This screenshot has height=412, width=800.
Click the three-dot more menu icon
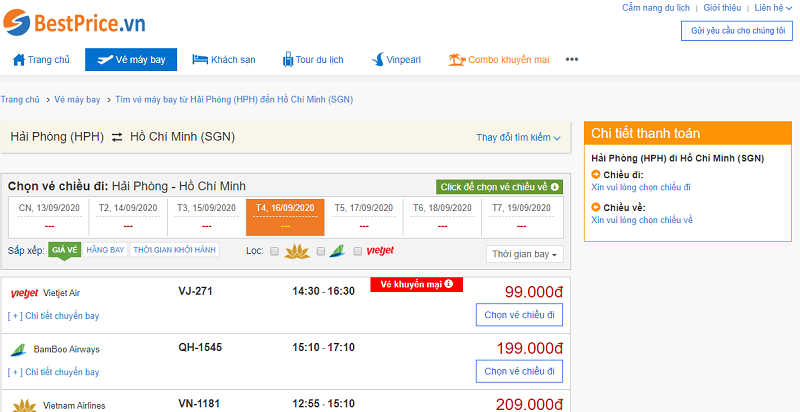pos(572,60)
